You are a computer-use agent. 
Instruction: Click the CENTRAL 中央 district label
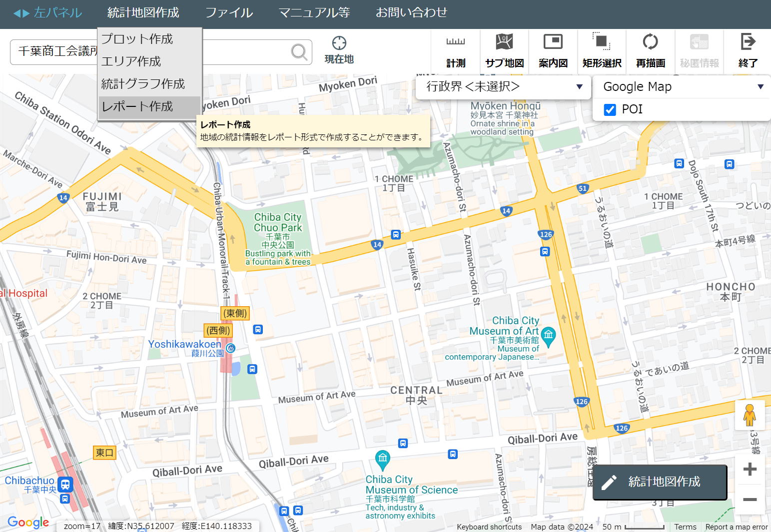(x=416, y=395)
